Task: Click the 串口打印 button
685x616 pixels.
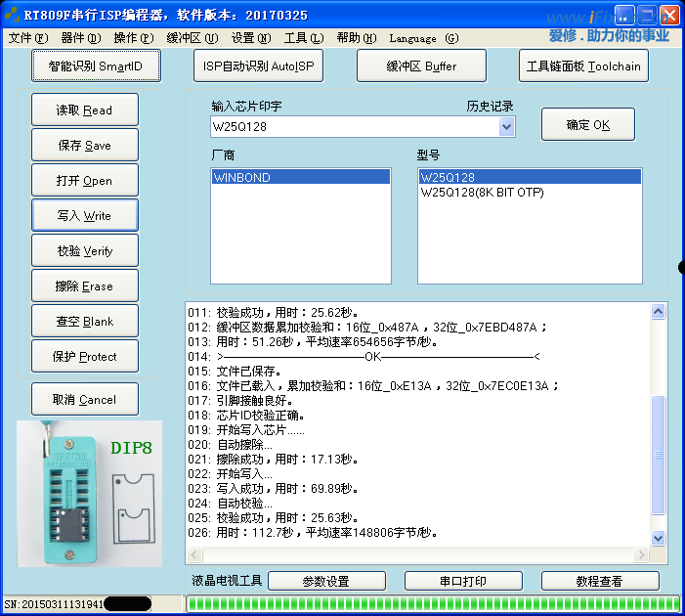Action: pyautogui.click(x=463, y=581)
